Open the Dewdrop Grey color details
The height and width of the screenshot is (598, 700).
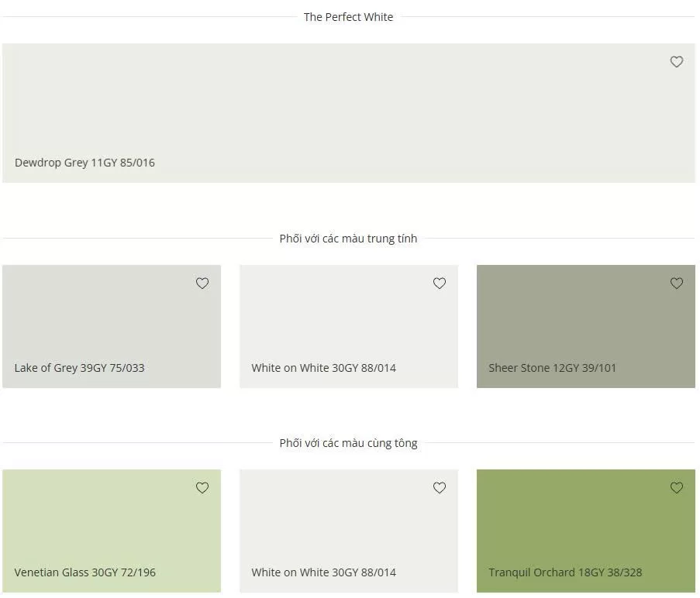click(84, 163)
